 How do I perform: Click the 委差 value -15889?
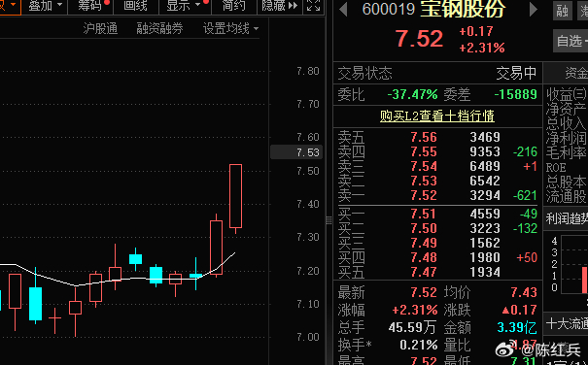point(516,94)
